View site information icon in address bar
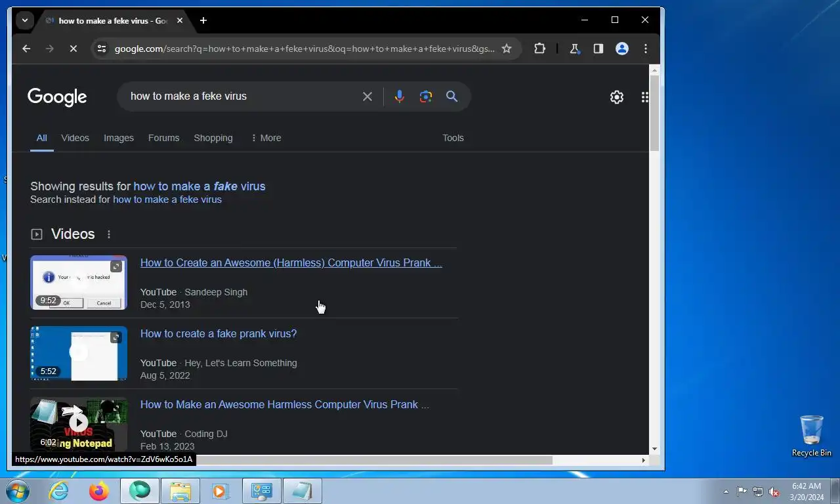840x504 pixels. click(x=101, y=49)
